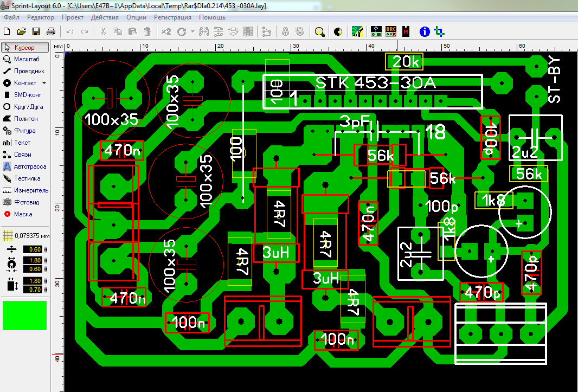Click the Save file floppy disk icon

[x=36, y=32]
